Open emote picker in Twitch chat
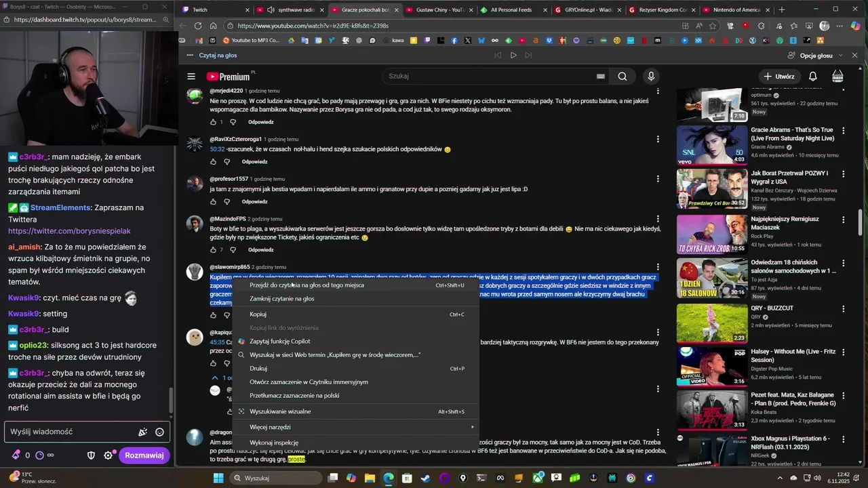This screenshot has width=868, height=488. pos(159,432)
